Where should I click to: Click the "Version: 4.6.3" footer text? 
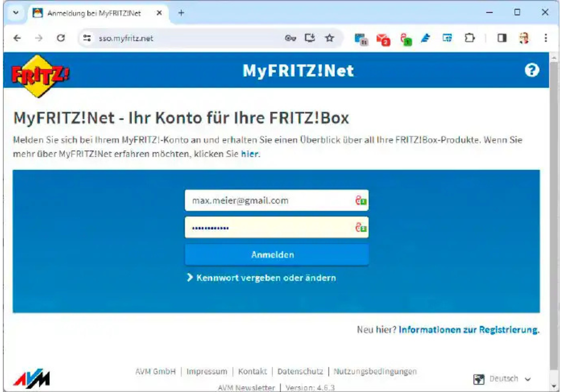(310, 388)
